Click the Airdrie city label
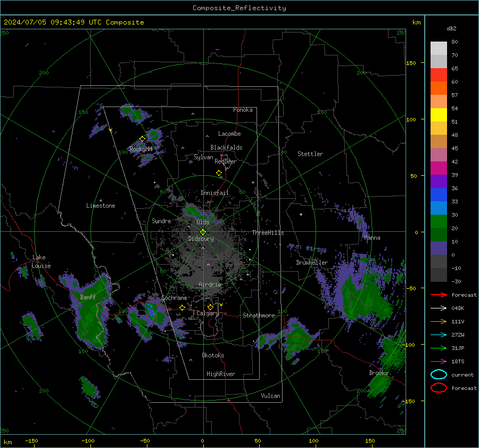The image size is (479, 448). click(210, 284)
